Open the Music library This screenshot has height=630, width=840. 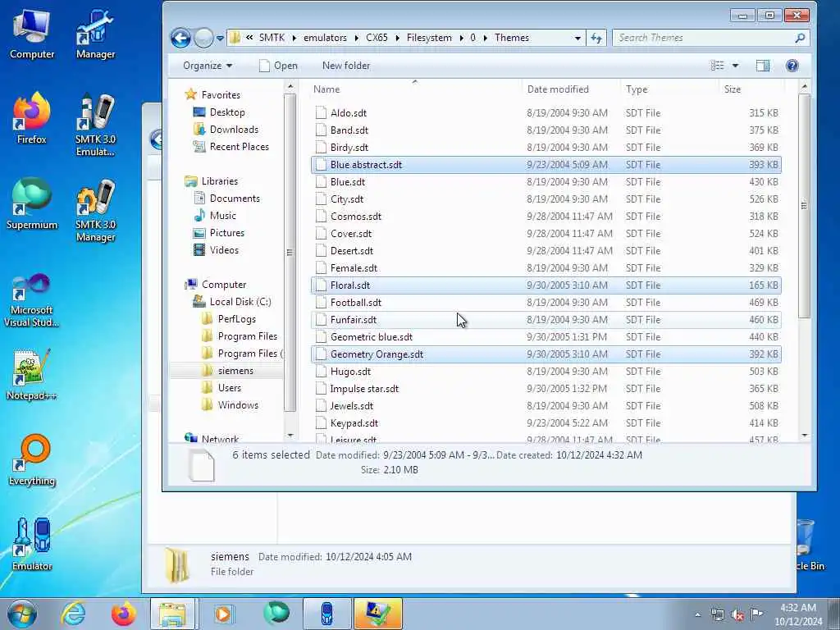pyautogui.click(x=223, y=216)
